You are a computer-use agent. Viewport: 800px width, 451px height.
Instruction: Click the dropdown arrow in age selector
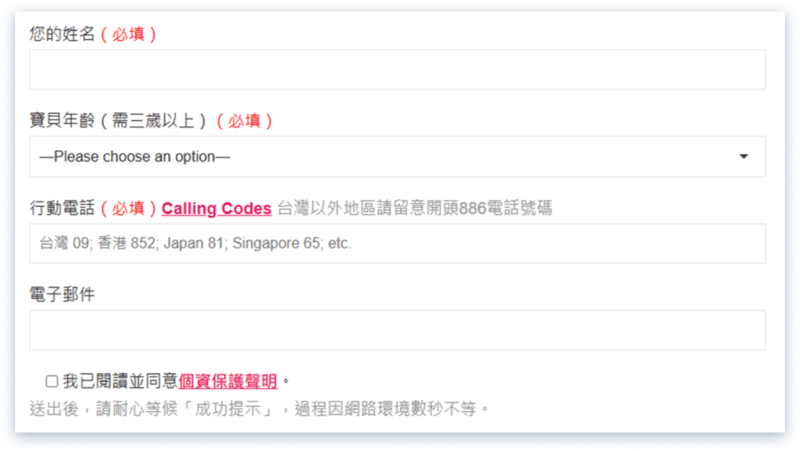(743, 157)
